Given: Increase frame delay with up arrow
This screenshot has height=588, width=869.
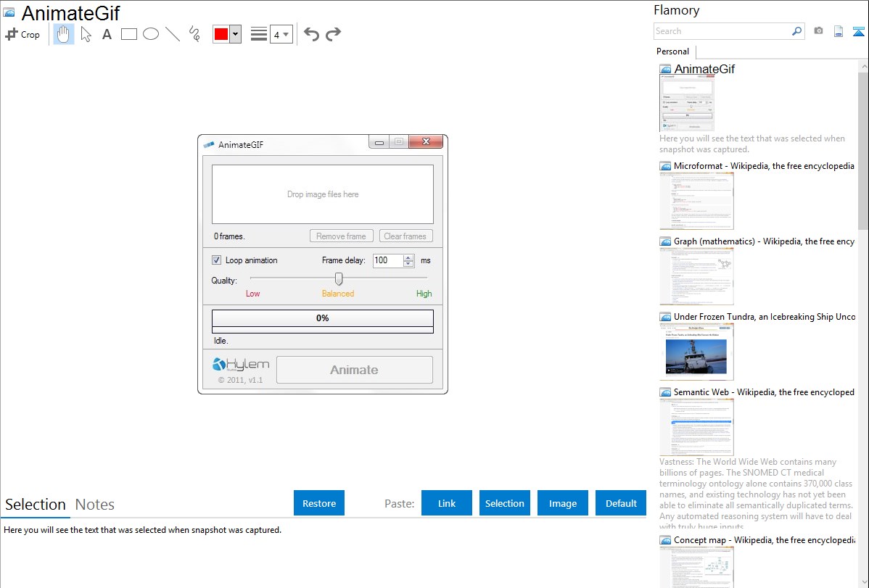Looking at the screenshot, I should click(x=408, y=257).
